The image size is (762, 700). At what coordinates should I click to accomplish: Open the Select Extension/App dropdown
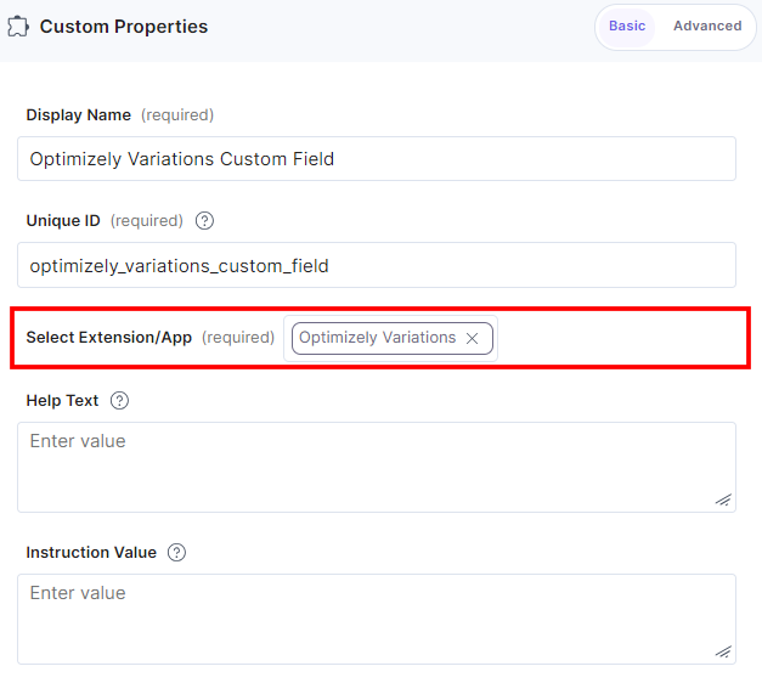pos(391,338)
